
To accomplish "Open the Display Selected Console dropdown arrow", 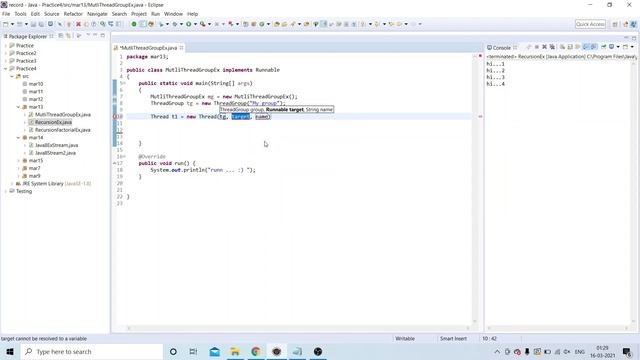I will pyautogui.click(x=618, y=47).
